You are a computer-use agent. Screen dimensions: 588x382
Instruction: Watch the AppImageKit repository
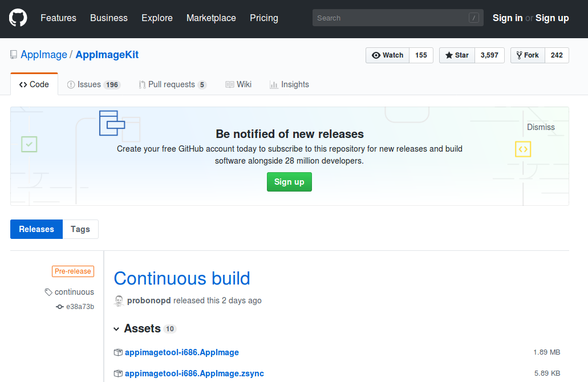388,55
